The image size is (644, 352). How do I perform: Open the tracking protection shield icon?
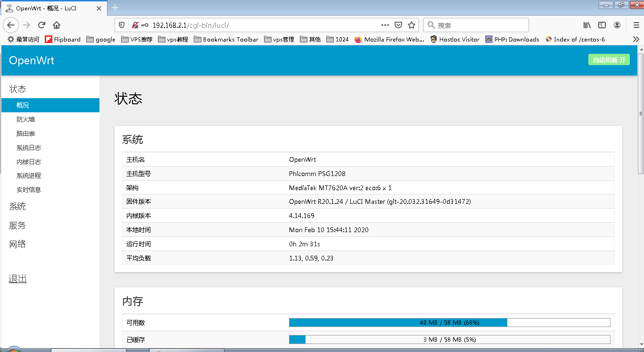(x=122, y=25)
